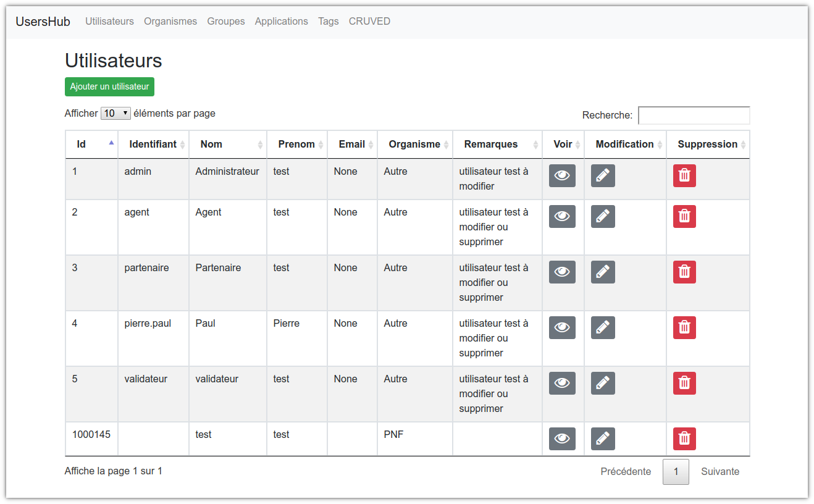View details of user admin
Screen dimensions: 814x504
coord(562,176)
